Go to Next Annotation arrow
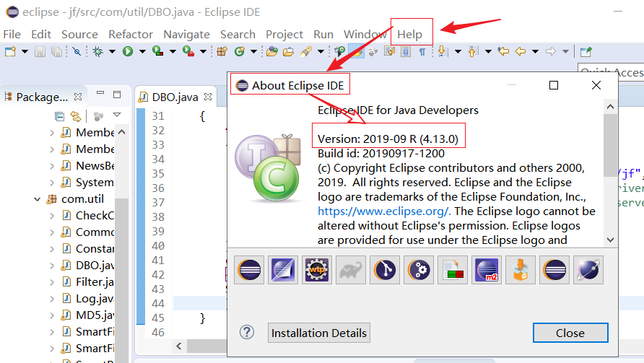This screenshot has height=363, width=644. (443, 52)
